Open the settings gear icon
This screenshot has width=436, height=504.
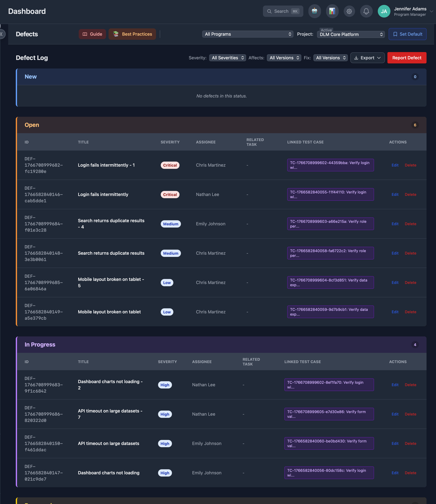(x=349, y=11)
